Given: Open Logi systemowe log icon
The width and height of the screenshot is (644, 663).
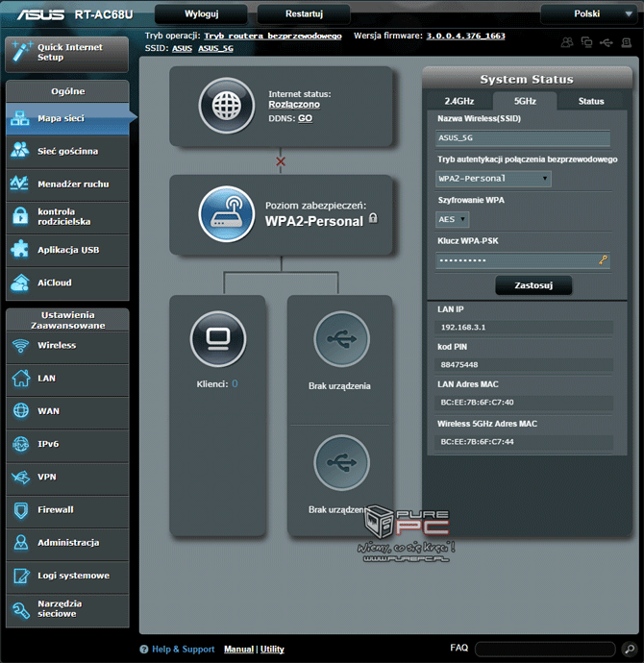Looking at the screenshot, I should coord(21,576).
